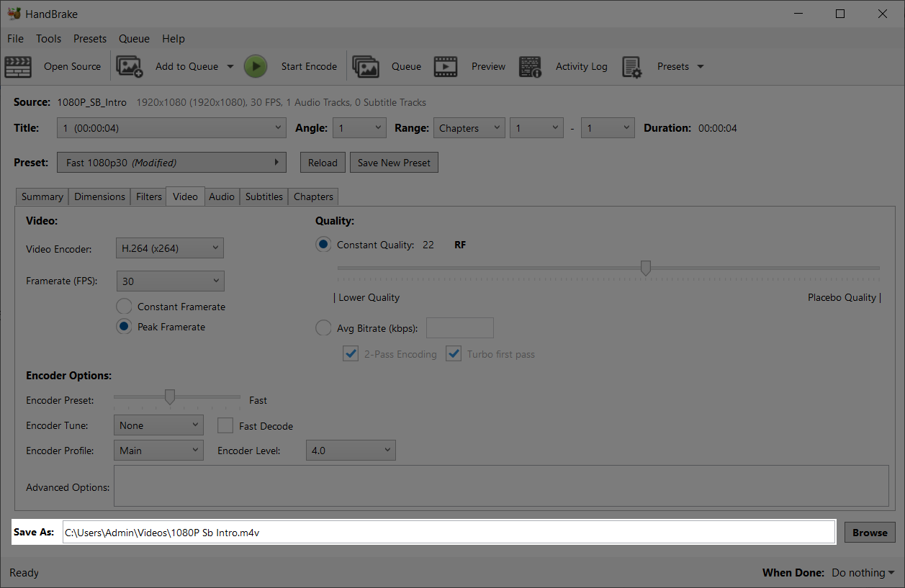Open the When Done dropdown

click(x=863, y=573)
